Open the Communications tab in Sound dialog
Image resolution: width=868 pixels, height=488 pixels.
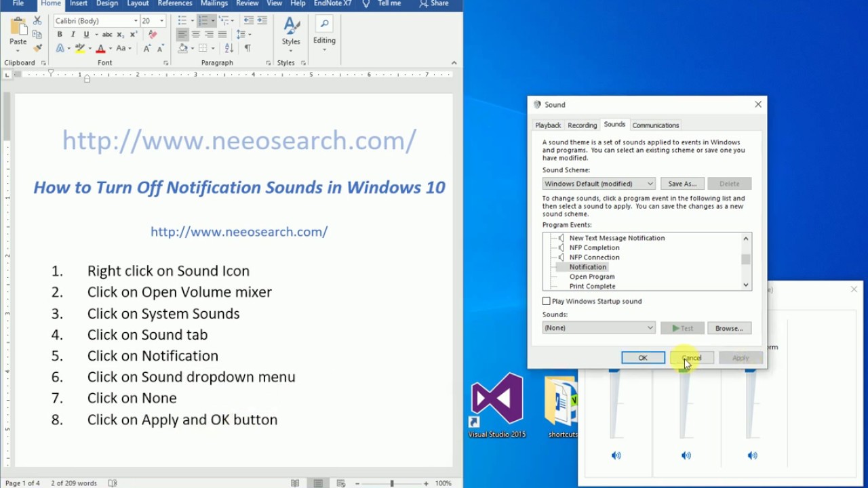click(x=655, y=125)
